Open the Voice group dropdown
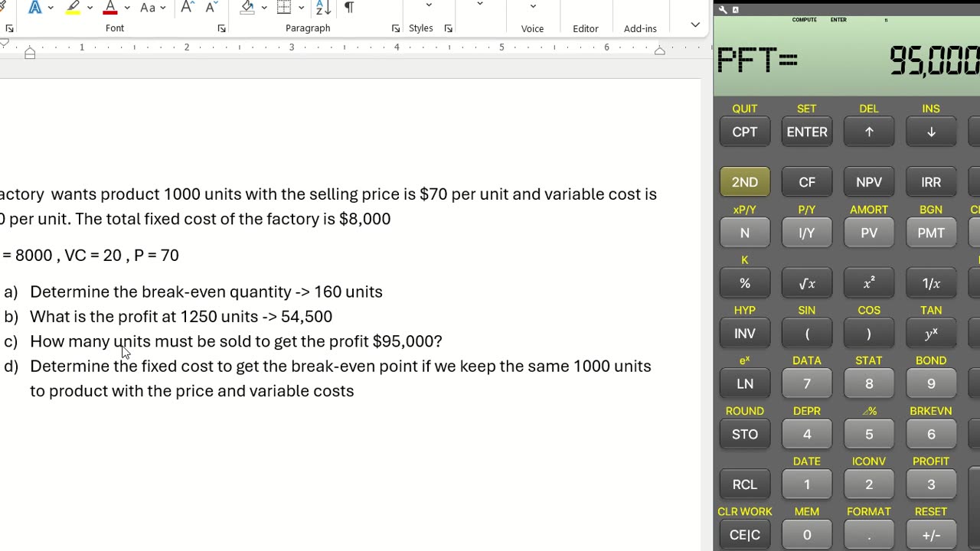 (533, 5)
